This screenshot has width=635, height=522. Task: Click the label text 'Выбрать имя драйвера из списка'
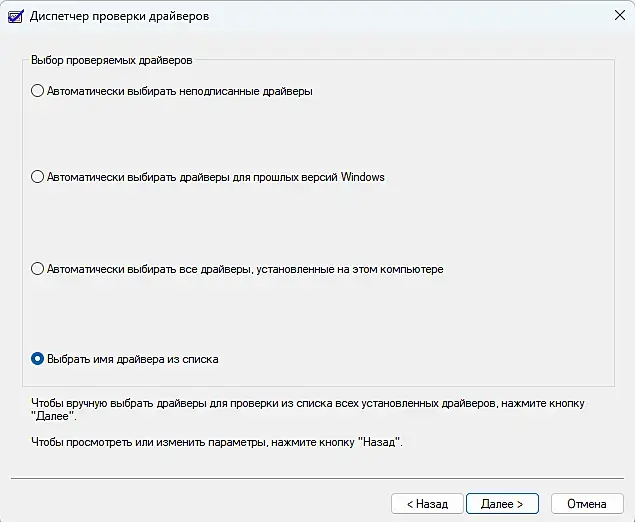[x=133, y=358]
